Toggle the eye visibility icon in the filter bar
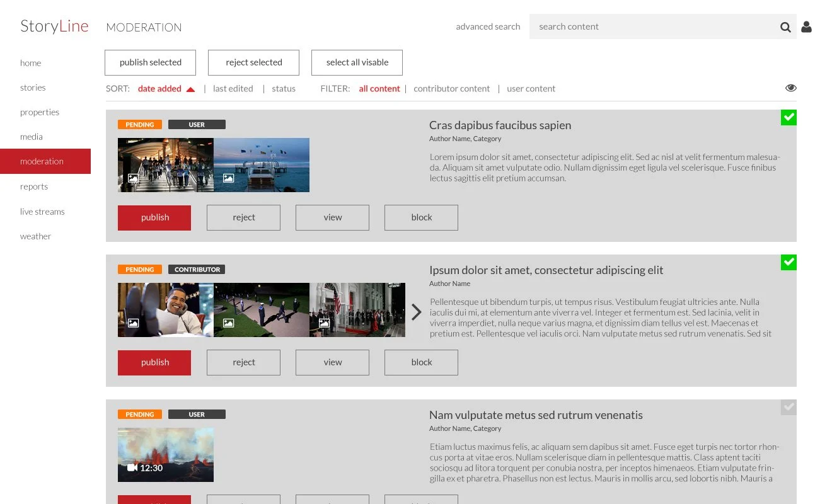This screenshot has height=504, width=832. click(x=791, y=88)
